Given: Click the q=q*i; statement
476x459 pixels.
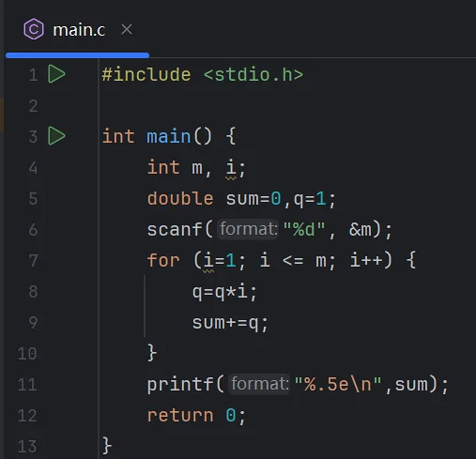Looking at the screenshot, I should 224,292.
